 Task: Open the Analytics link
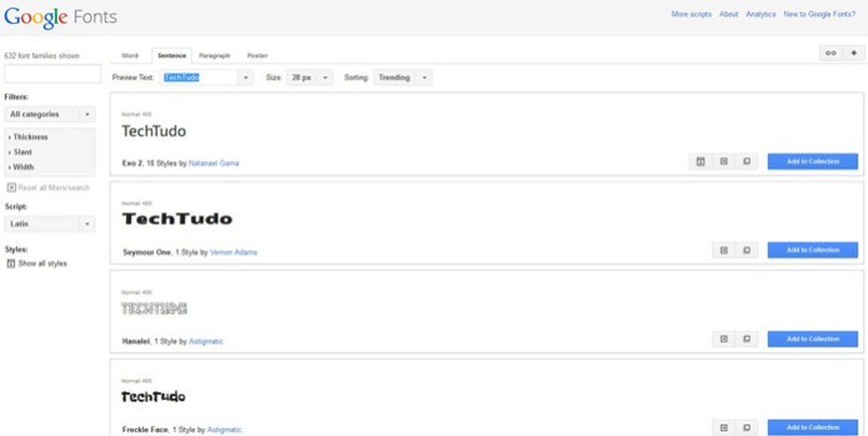pyautogui.click(x=760, y=14)
